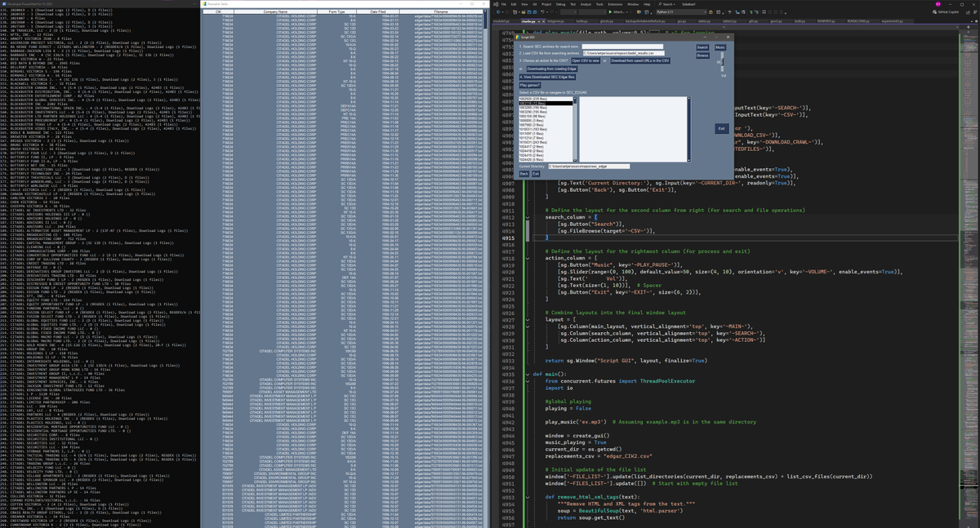Switch to the gui.py tab
The image size is (980, 528).
pyautogui.click(x=682, y=20)
